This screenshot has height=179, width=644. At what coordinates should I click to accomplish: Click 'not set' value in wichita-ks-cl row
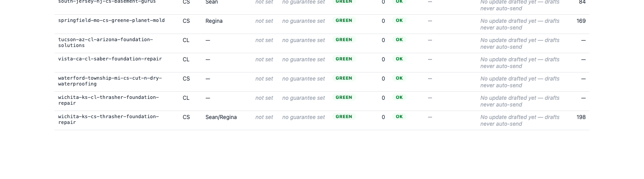coord(264,98)
